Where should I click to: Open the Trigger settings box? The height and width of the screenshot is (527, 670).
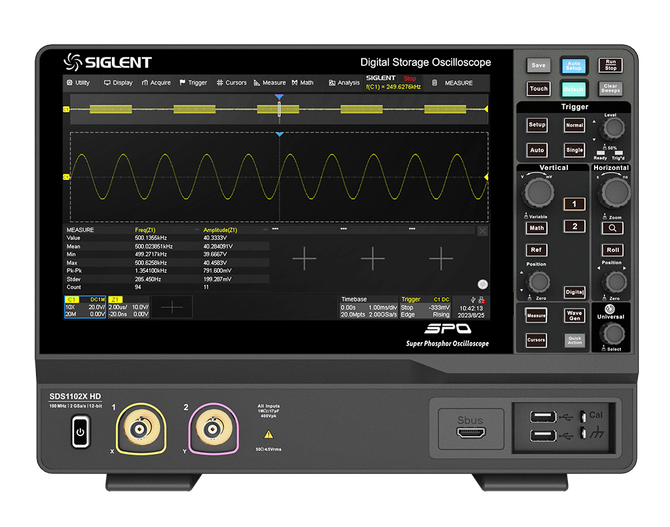point(425,307)
